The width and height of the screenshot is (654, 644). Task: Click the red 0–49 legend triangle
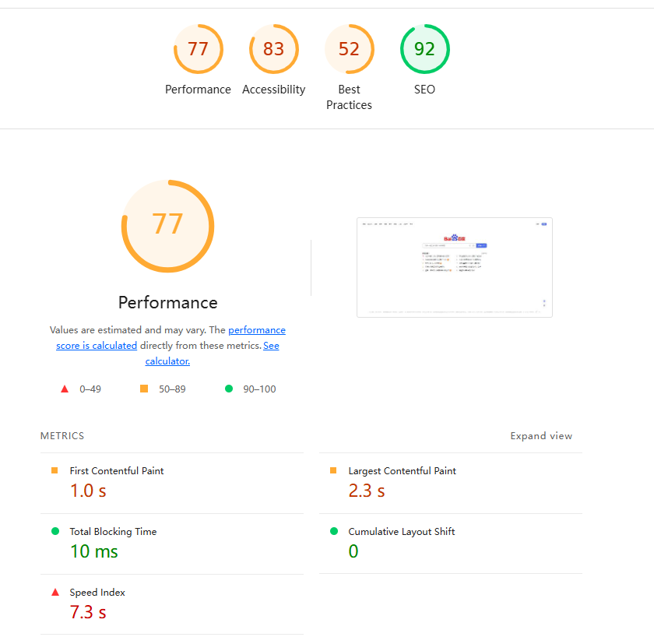click(x=65, y=389)
